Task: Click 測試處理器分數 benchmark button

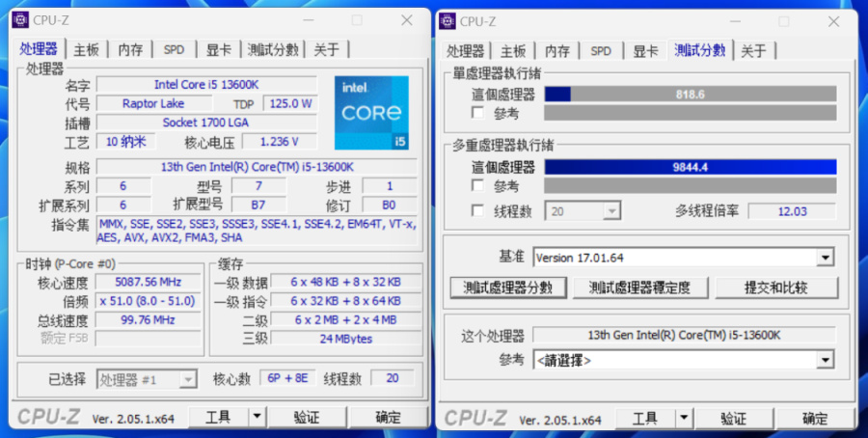Action: point(507,287)
